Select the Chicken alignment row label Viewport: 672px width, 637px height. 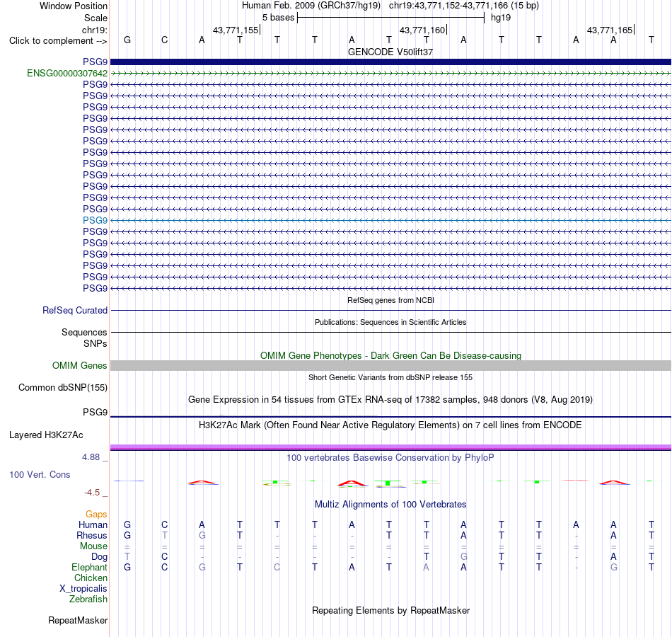click(x=91, y=578)
